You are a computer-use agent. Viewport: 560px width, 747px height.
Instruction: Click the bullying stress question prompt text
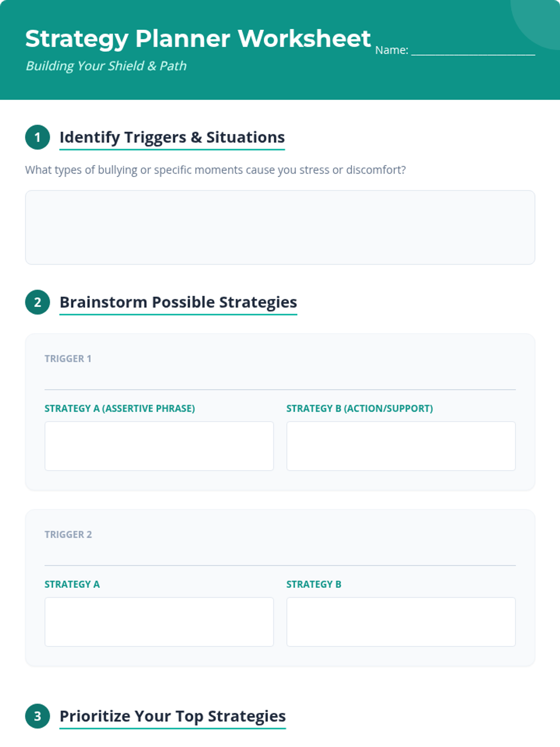pos(215,170)
